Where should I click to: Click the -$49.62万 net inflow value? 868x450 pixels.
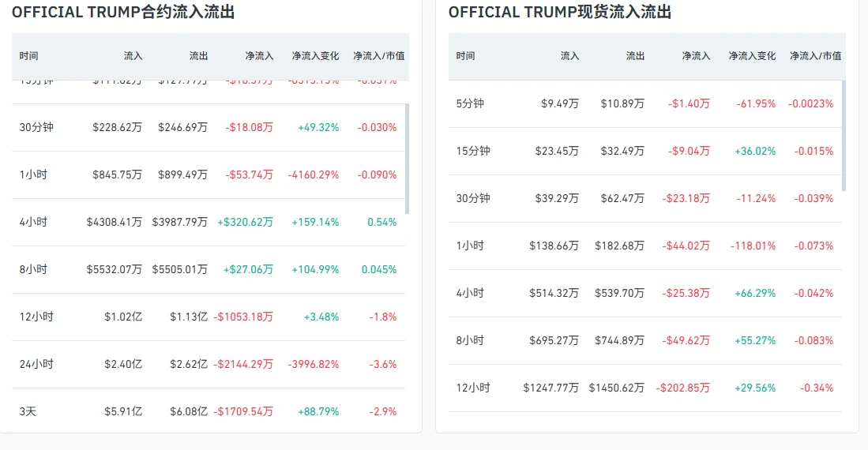pos(686,340)
